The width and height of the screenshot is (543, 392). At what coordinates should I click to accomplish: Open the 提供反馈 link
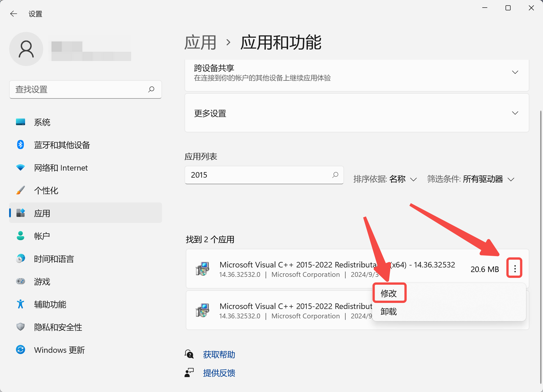219,373
